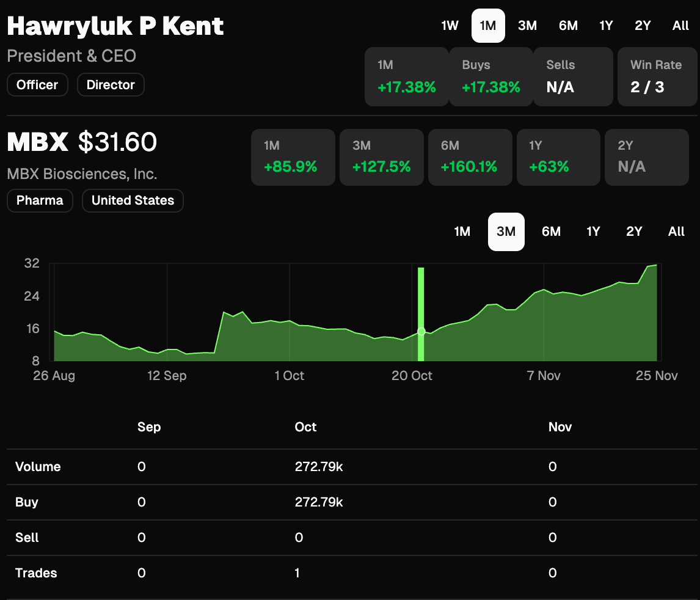Viewport: 700px width, 600px height.
Task: Click the Volume row label
Action: [x=38, y=467]
